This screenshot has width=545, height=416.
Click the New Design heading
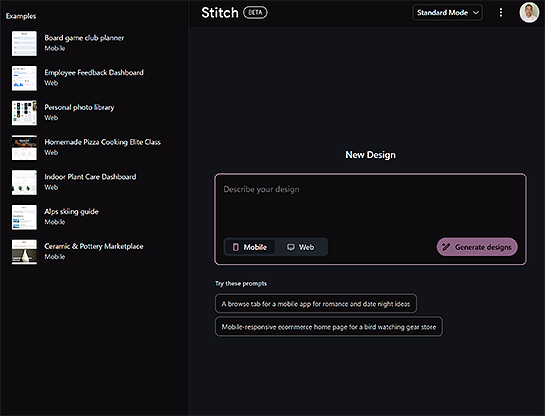(x=370, y=155)
